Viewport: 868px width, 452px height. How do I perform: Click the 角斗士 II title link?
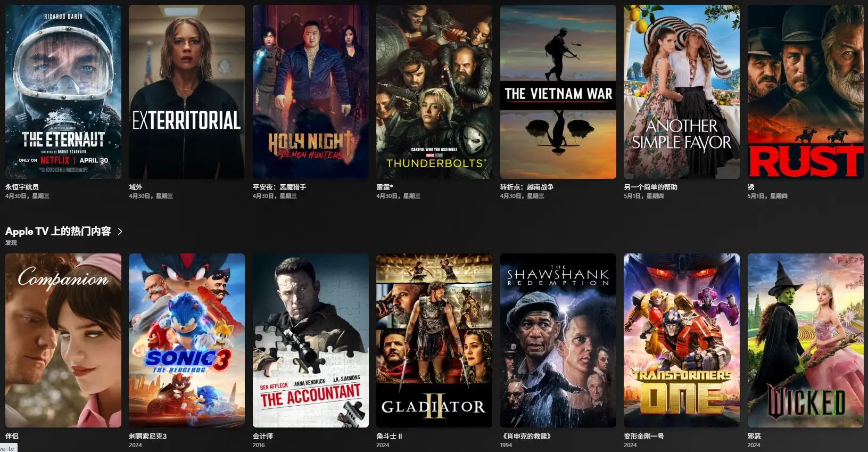389,436
